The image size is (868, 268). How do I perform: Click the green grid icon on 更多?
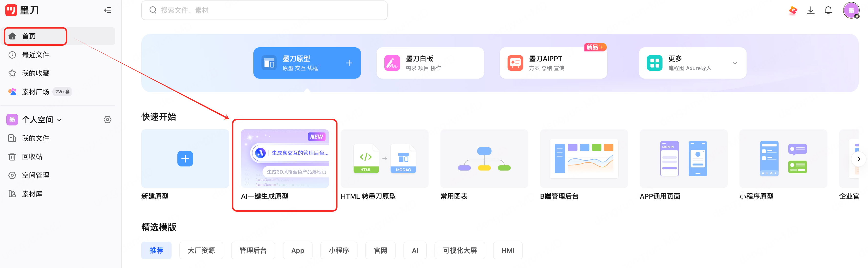click(x=654, y=63)
